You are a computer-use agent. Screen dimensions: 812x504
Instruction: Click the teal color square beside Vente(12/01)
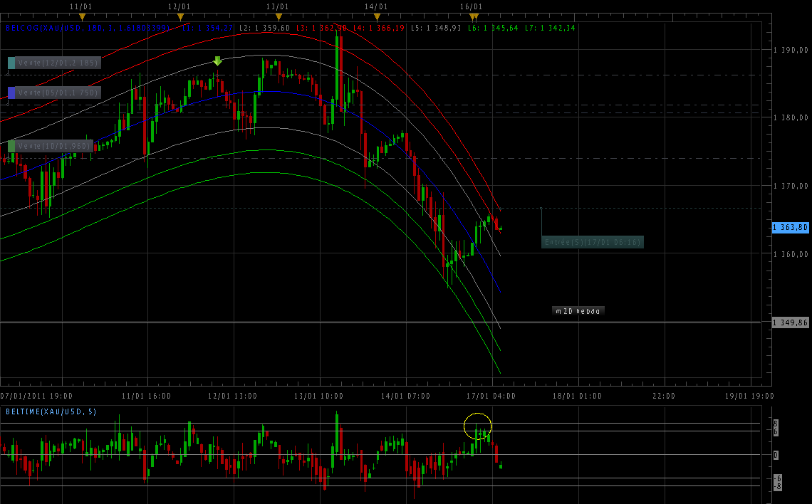(x=11, y=63)
